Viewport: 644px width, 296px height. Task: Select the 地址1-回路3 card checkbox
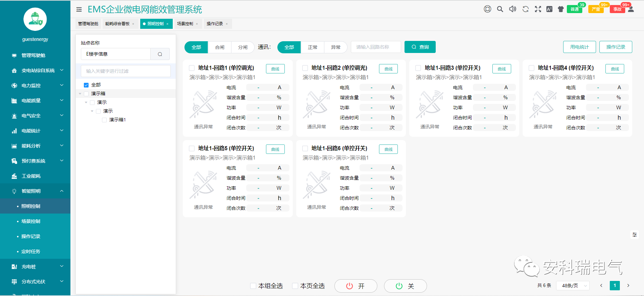pyautogui.click(x=418, y=68)
